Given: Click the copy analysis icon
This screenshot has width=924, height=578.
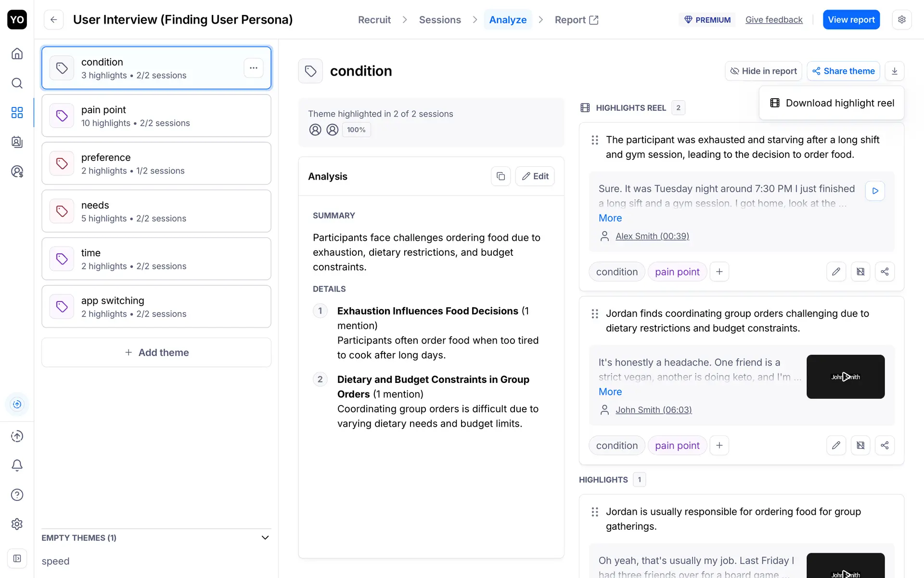Looking at the screenshot, I should tap(500, 176).
